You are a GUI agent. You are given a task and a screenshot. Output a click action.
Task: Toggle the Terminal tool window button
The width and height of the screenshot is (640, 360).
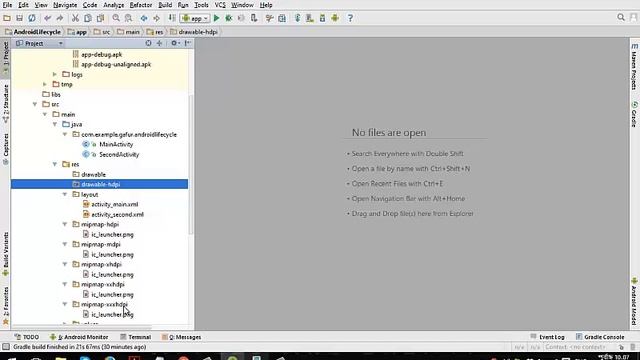pos(136,337)
